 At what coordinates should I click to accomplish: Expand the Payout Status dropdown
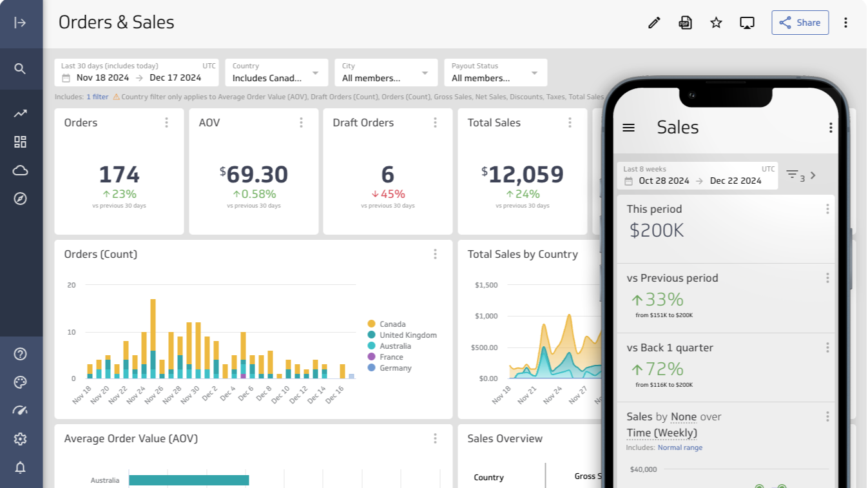[x=495, y=73]
